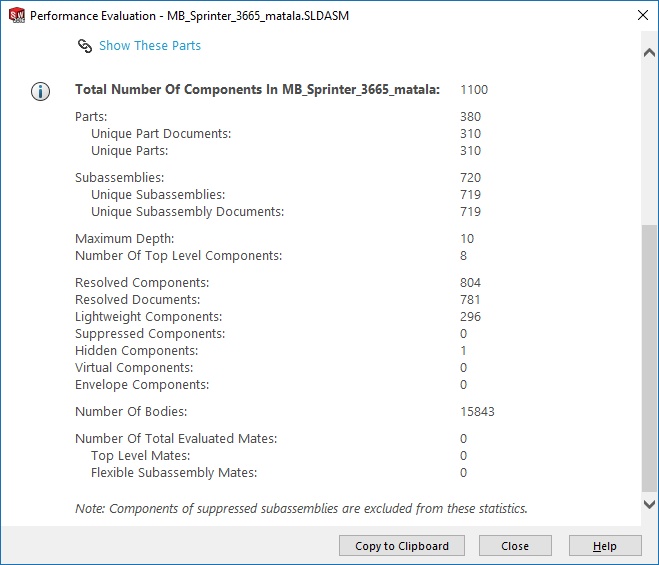Click the Envelope Components label
The image size is (659, 565).
pos(142,385)
